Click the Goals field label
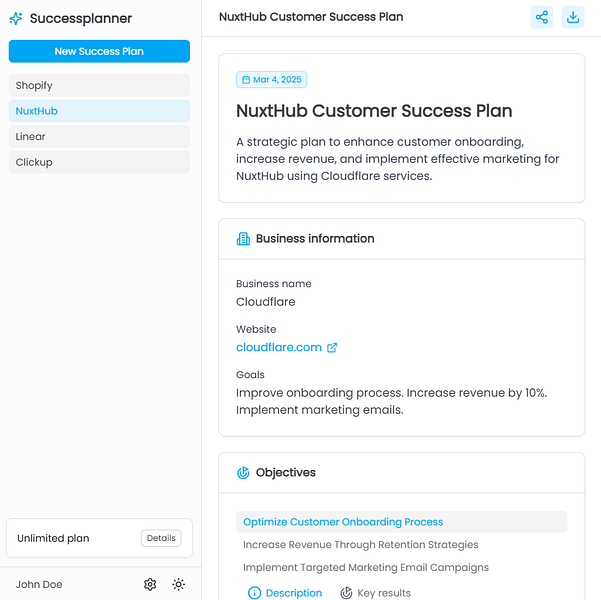Screen dimensions: 601x600 click(x=250, y=375)
